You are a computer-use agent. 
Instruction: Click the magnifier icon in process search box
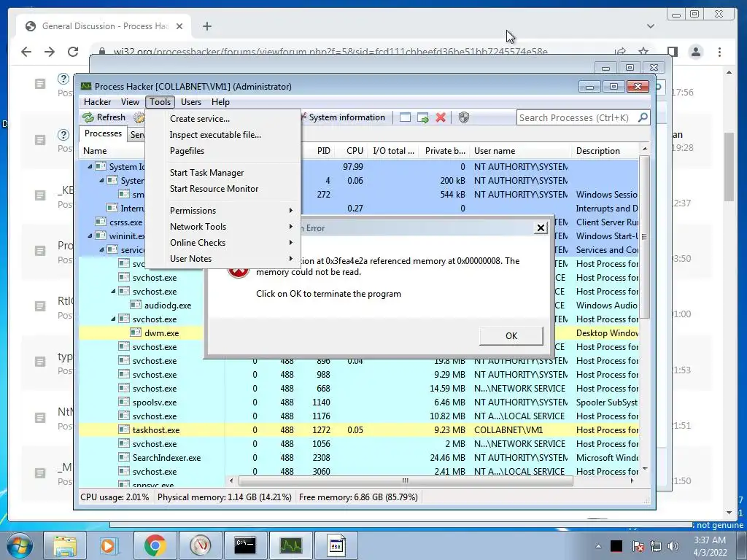click(643, 117)
